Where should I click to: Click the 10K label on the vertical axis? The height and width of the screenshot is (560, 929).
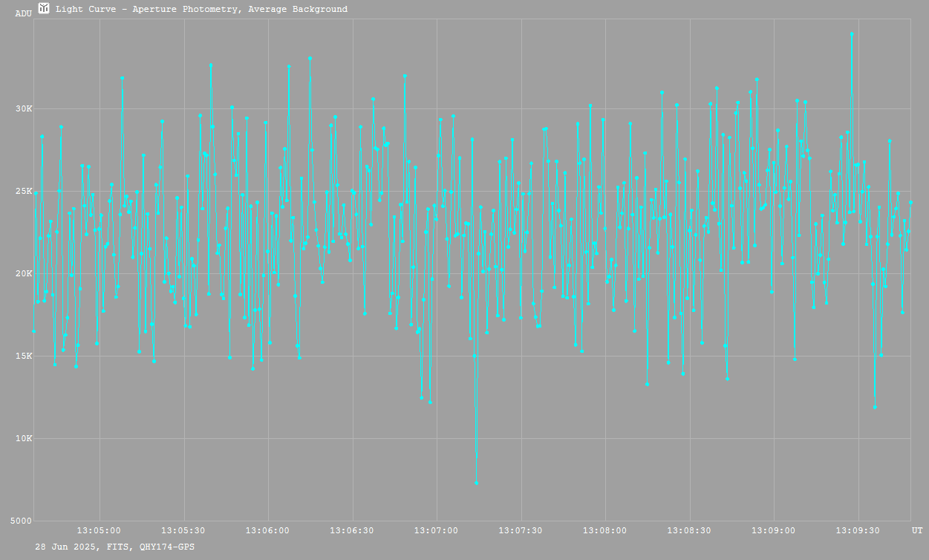(x=24, y=439)
